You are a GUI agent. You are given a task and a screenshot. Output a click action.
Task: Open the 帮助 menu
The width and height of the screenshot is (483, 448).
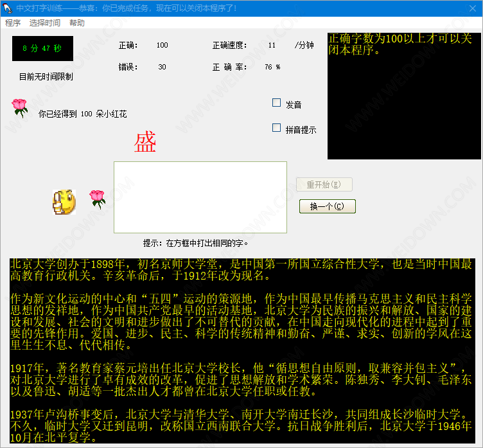coord(76,22)
